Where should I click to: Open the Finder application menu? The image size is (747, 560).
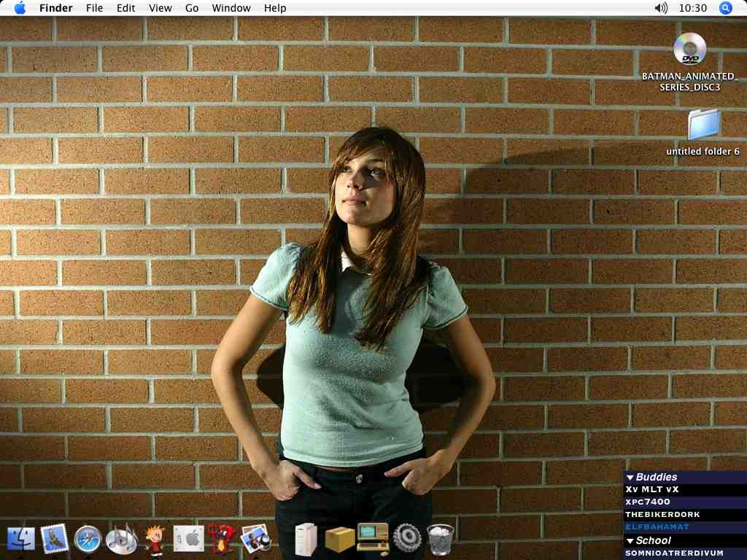[55, 8]
